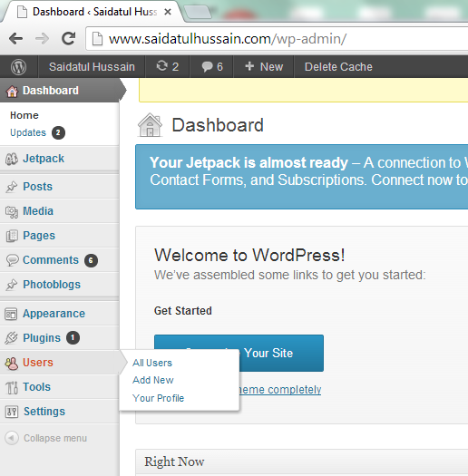Select All Users from the Users submenu
The image size is (468, 476).
[x=152, y=363]
